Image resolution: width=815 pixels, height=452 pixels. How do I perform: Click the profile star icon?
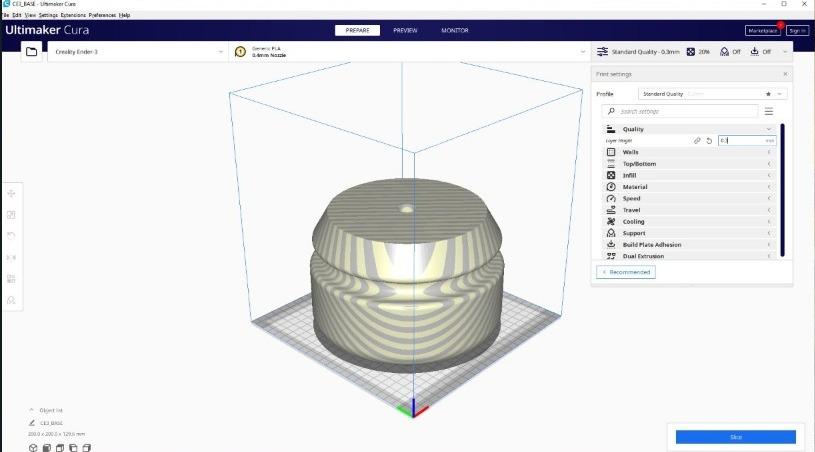[768, 94]
